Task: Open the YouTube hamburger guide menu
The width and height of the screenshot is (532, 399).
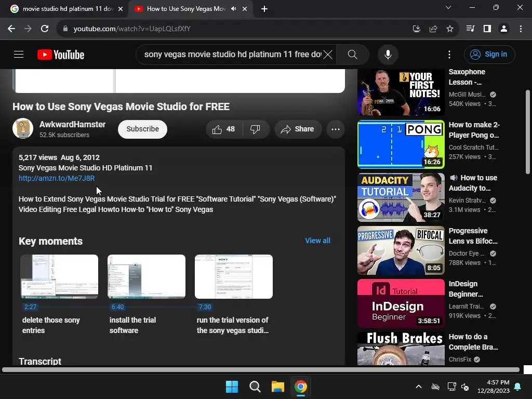Action: [19, 54]
